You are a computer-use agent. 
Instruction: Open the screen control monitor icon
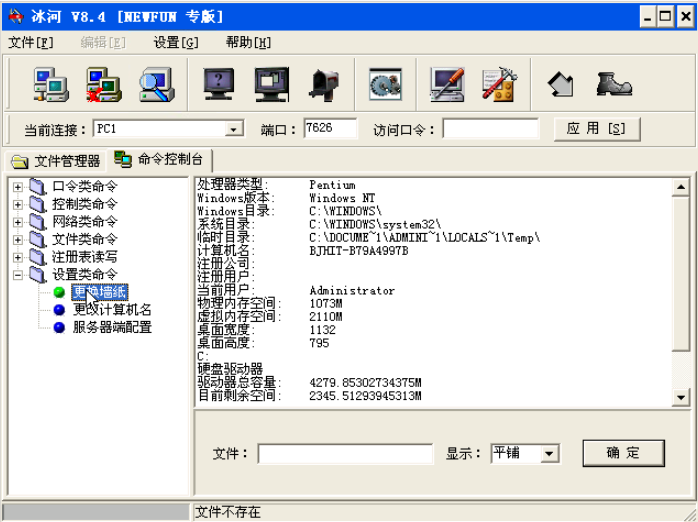(x=272, y=85)
